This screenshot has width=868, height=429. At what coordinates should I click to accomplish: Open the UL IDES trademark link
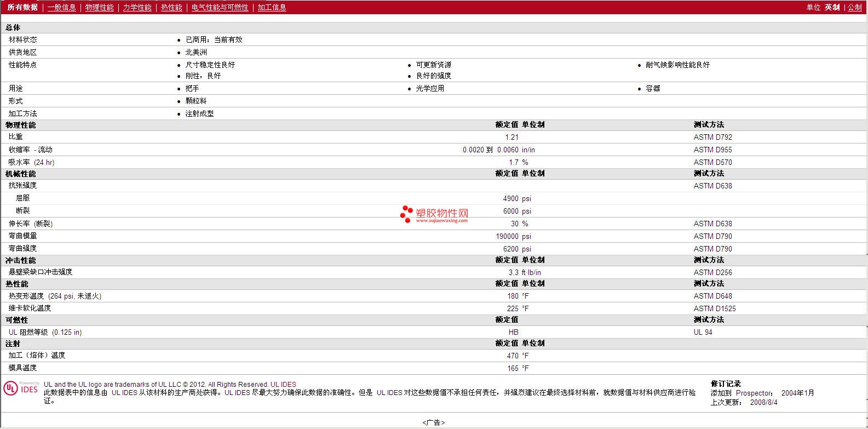tap(283, 385)
